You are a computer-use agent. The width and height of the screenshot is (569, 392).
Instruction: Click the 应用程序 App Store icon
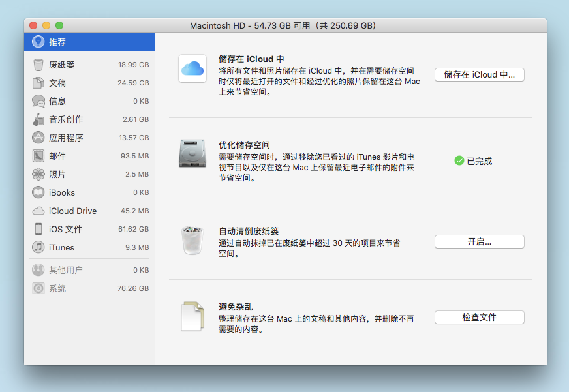tap(38, 138)
